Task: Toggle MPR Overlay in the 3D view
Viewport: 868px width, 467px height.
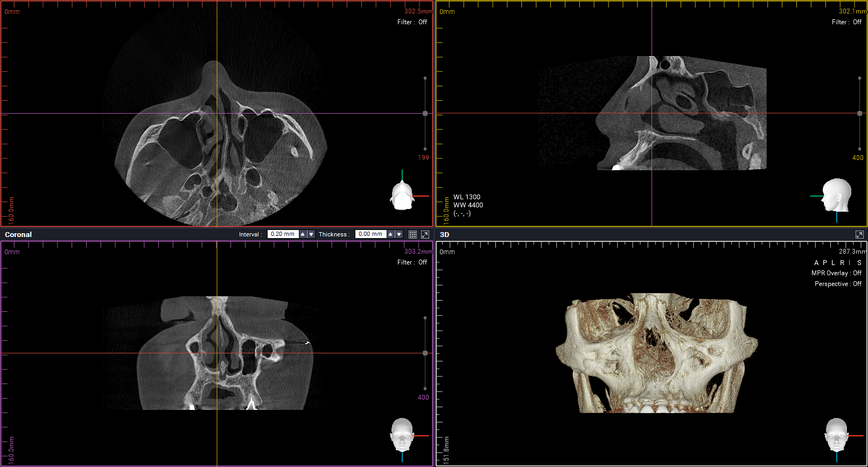Action: (836, 273)
